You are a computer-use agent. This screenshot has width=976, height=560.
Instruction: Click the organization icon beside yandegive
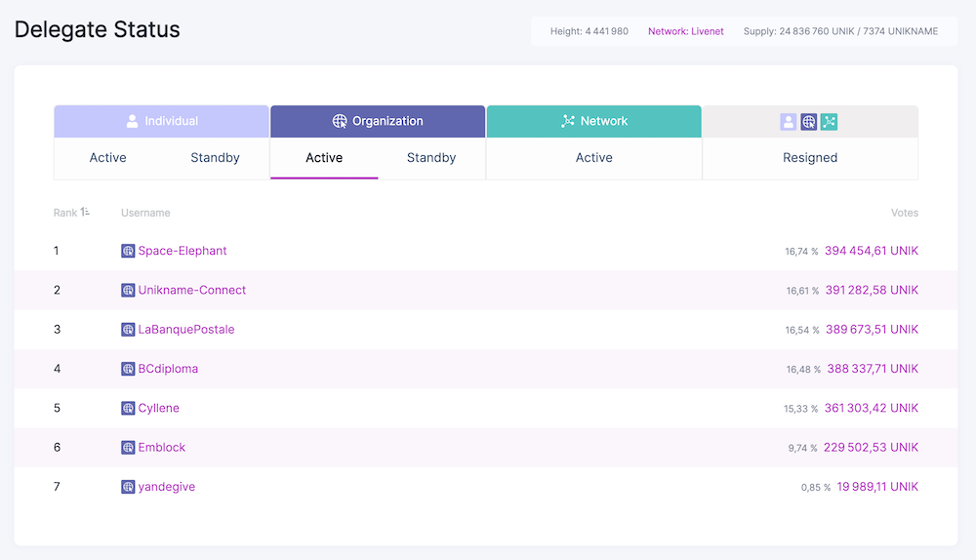[128, 487]
